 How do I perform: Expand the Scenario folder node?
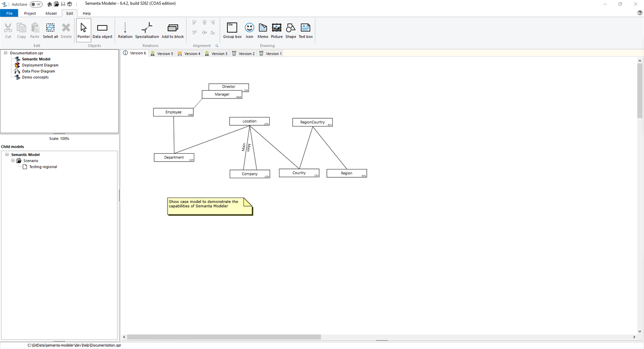pos(13,160)
